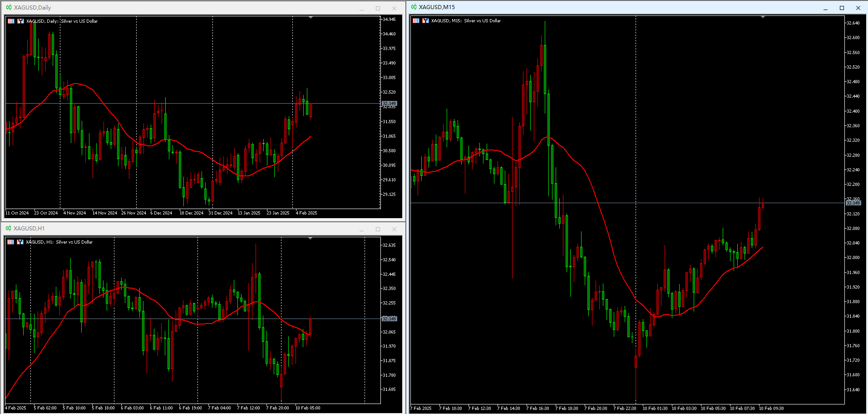
Task: Click 29.125 on Daily price scale
Action: [x=389, y=194]
